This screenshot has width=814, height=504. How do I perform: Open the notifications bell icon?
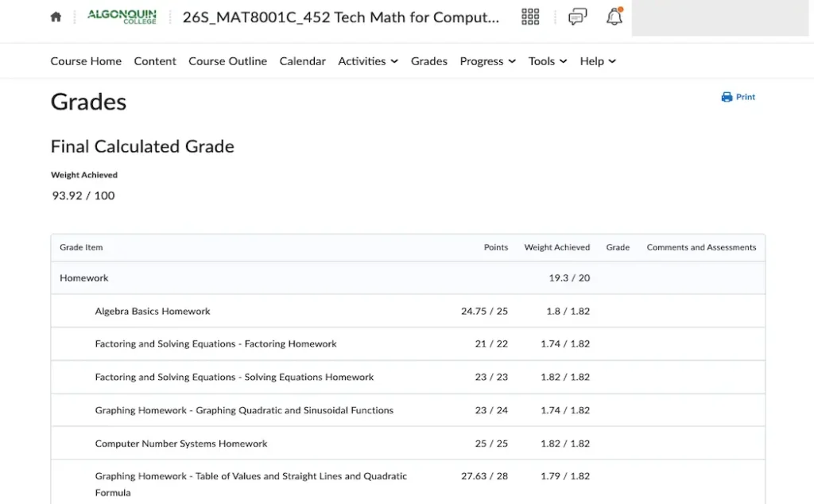tap(614, 17)
